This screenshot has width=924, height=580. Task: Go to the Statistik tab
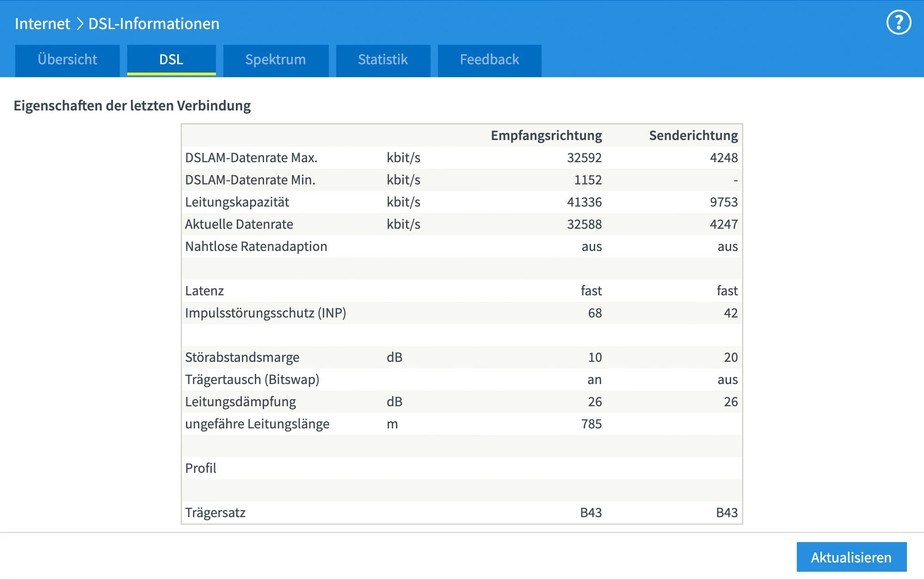(383, 60)
